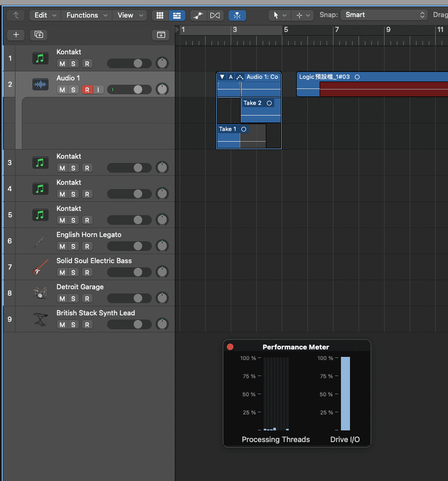Collapse the Audio 1 take folder triangle
The width and height of the screenshot is (448, 481).
click(222, 77)
